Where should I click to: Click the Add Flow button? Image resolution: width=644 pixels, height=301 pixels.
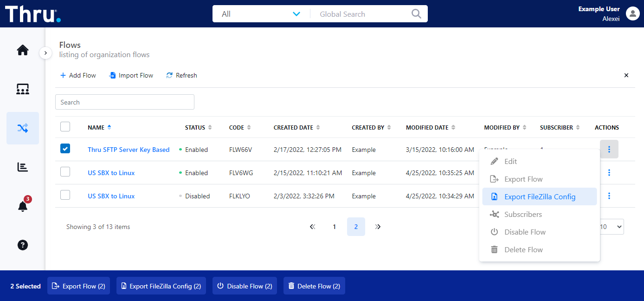(x=78, y=75)
